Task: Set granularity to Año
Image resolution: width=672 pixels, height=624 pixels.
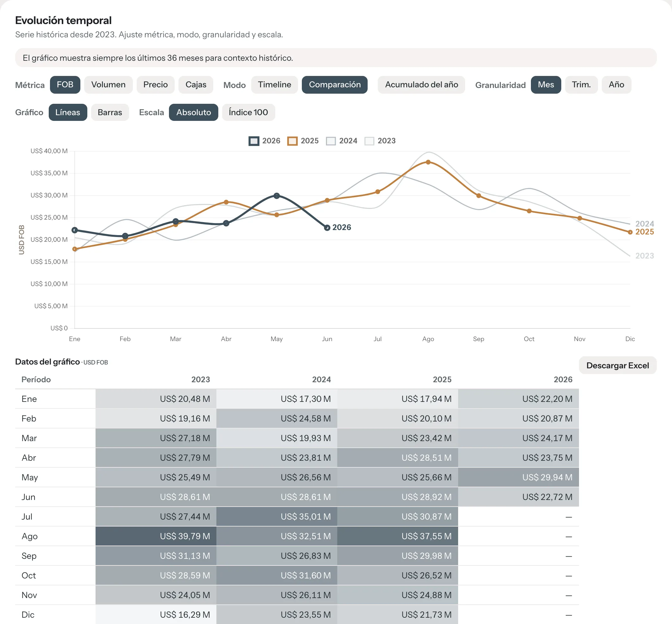Action: click(x=616, y=85)
